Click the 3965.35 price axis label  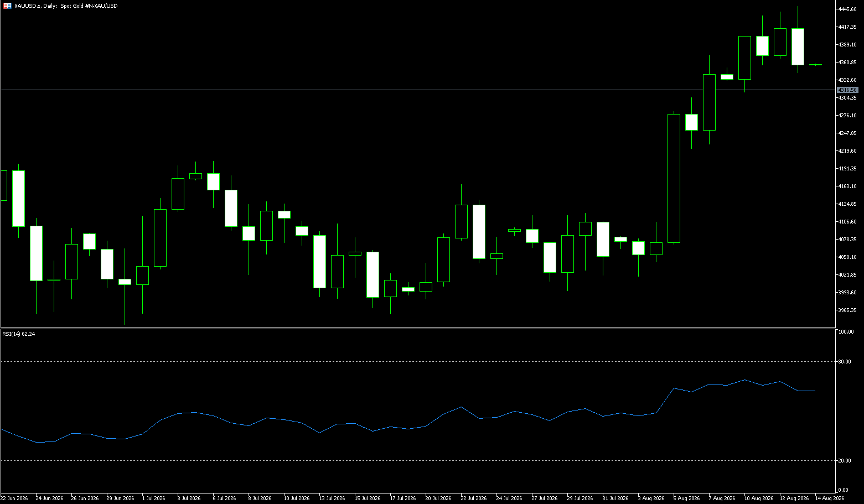point(847,310)
